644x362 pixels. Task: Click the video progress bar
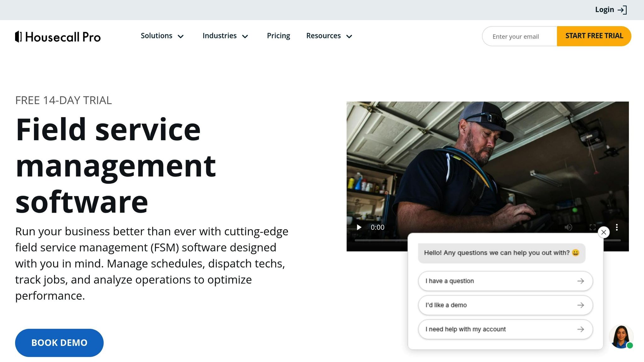380,240
